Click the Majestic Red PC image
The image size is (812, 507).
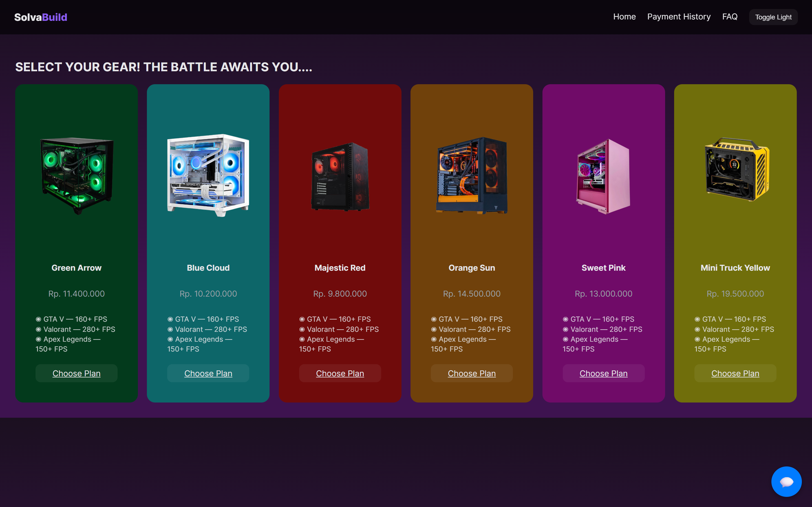[340, 176]
